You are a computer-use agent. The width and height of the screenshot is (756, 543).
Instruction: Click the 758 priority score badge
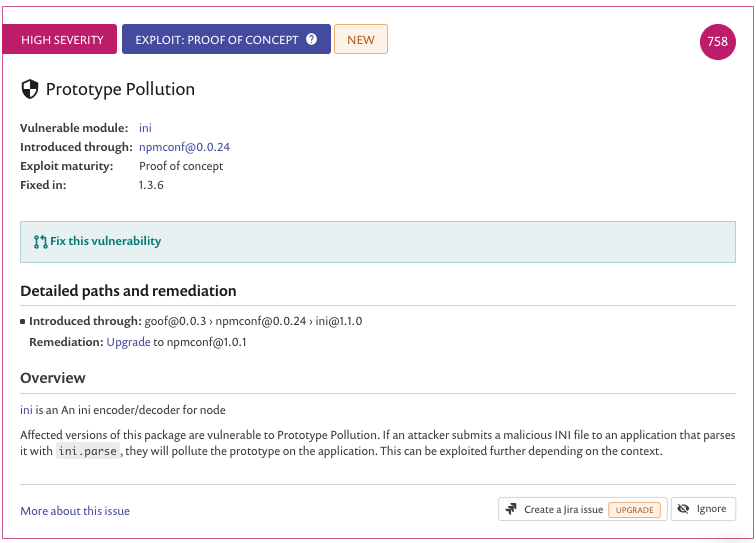click(x=717, y=42)
